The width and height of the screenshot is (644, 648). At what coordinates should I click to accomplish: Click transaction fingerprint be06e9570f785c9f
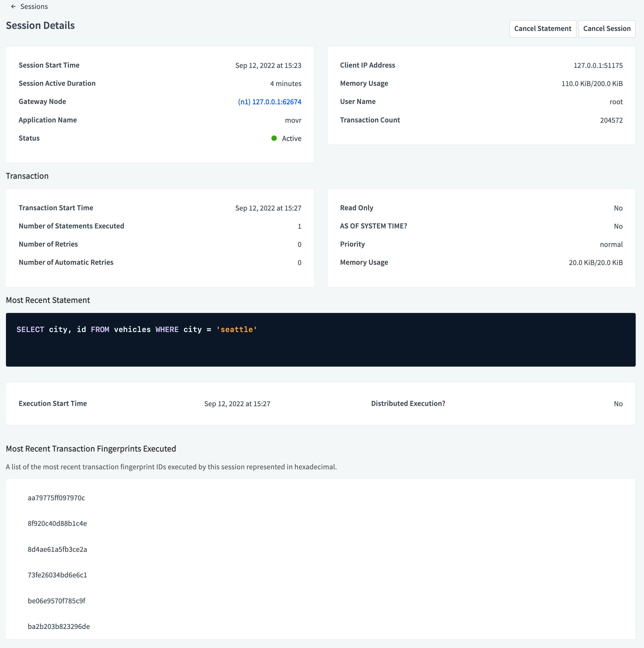(x=56, y=601)
